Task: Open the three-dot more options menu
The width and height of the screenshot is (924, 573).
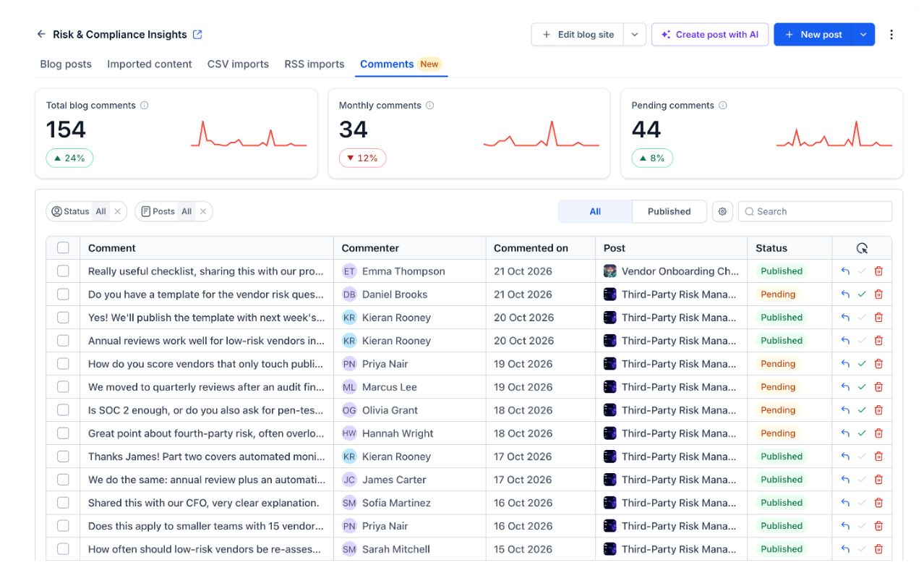Action: tap(891, 35)
